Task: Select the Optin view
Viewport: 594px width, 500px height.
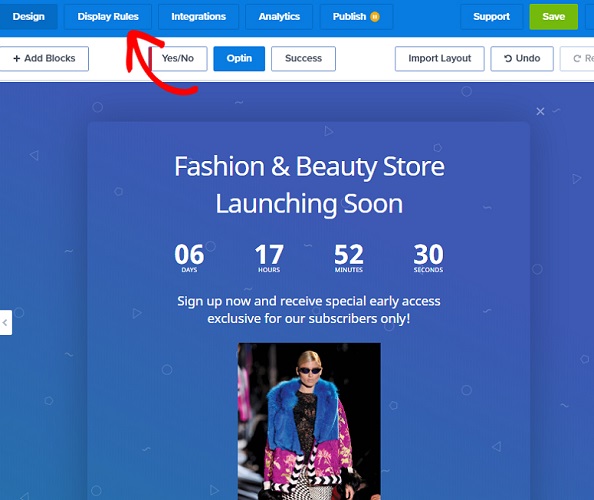Action: tap(239, 59)
